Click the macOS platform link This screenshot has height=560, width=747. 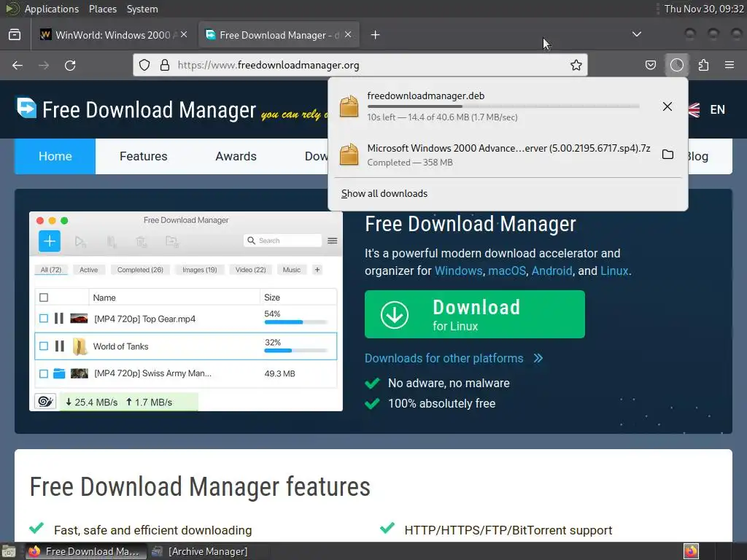click(x=507, y=271)
